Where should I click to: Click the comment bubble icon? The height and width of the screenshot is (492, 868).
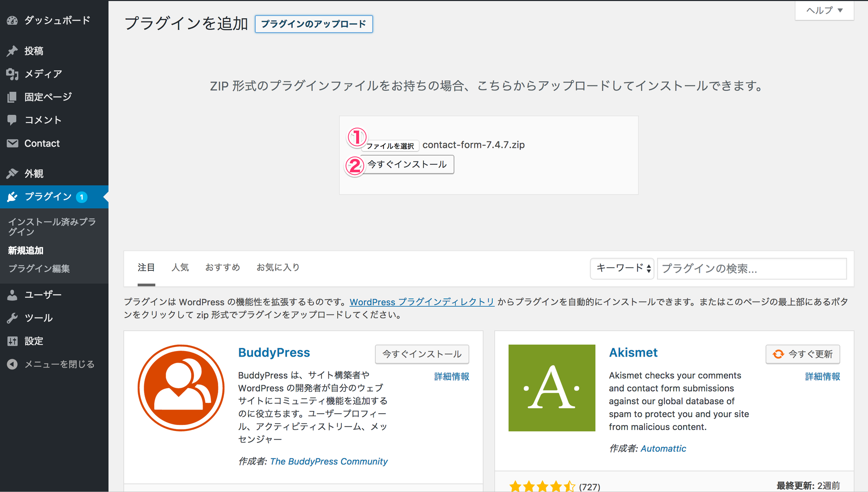click(12, 120)
